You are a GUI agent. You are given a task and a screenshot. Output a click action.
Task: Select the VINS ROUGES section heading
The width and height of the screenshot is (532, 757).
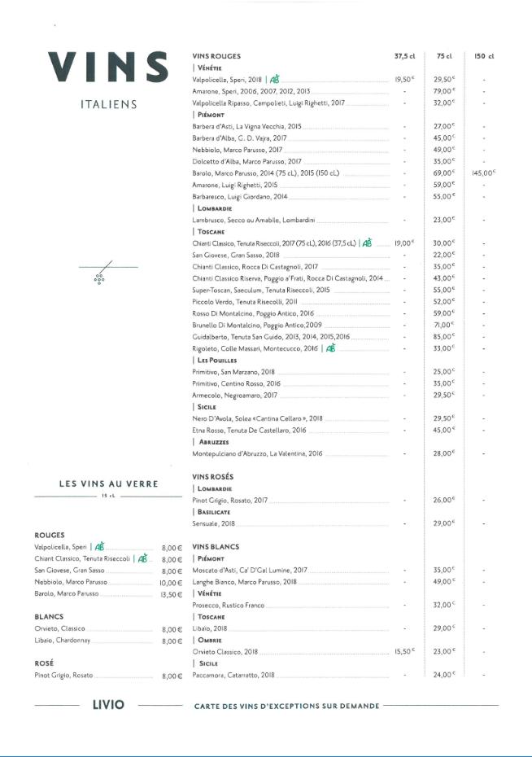(x=216, y=56)
